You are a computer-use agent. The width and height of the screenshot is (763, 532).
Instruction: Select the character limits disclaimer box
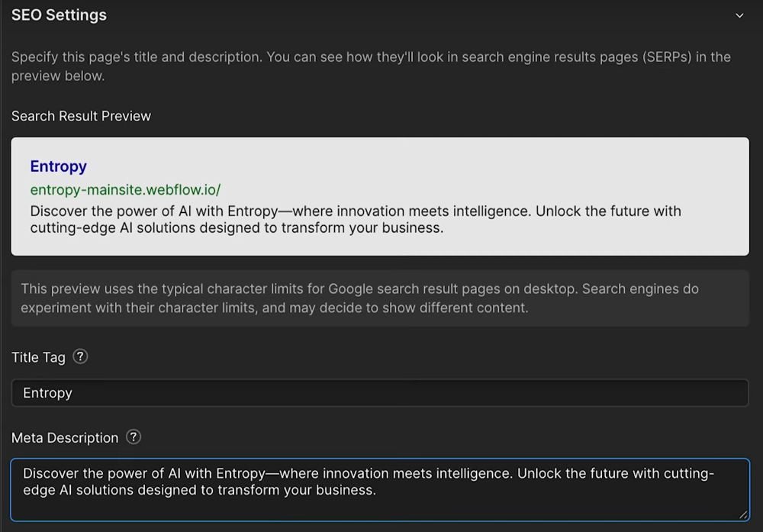(381, 298)
